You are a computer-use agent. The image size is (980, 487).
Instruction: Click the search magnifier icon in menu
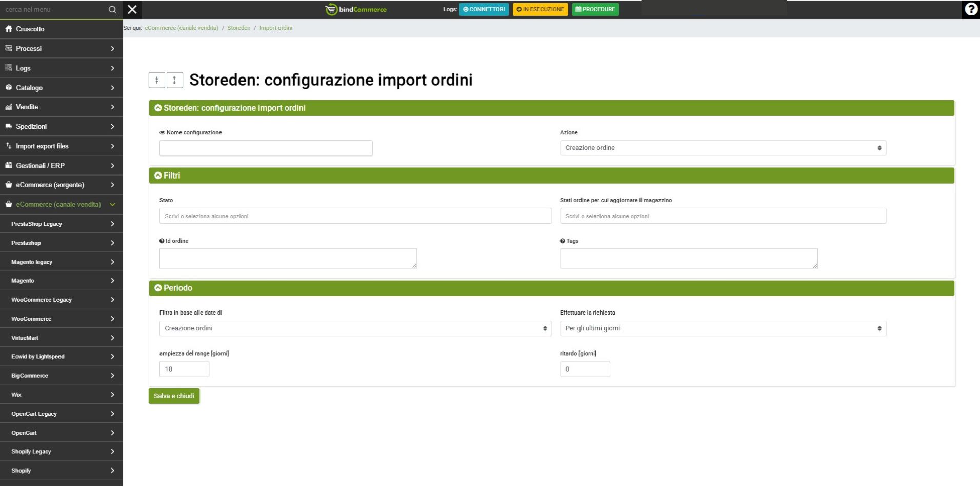(x=112, y=10)
